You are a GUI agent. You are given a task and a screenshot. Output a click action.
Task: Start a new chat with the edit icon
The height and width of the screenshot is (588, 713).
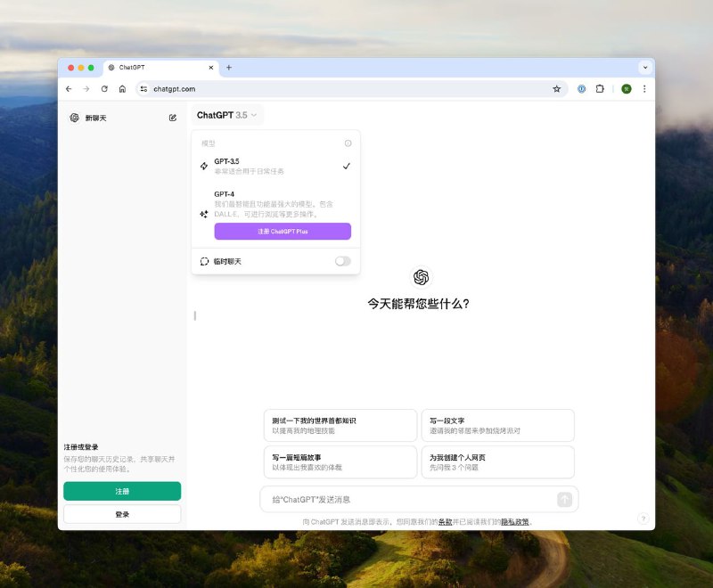coord(173,118)
